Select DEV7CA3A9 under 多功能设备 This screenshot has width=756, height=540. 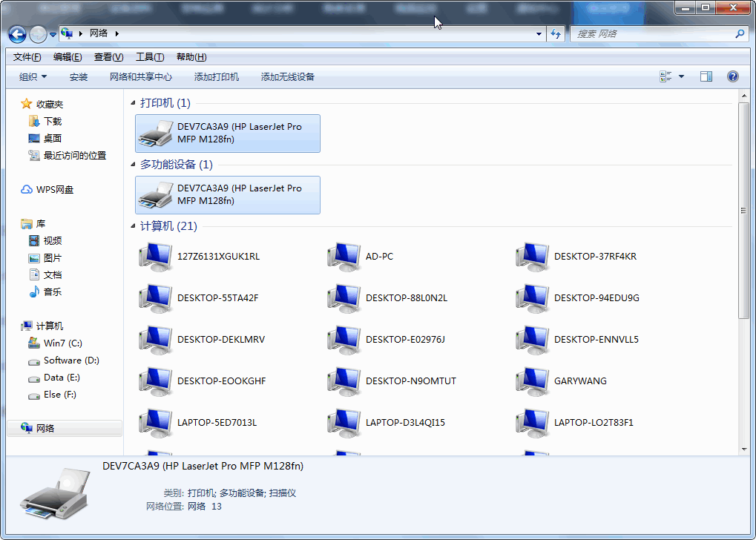click(x=228, y=195)
